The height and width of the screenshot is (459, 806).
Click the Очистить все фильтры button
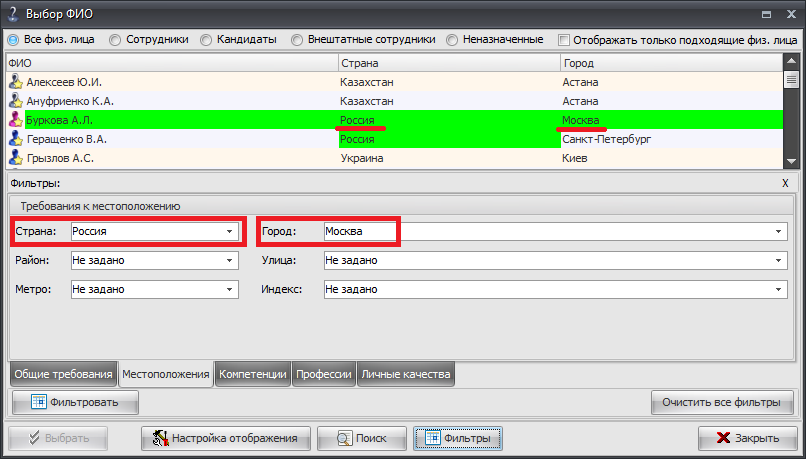click(x=721, y=403)
